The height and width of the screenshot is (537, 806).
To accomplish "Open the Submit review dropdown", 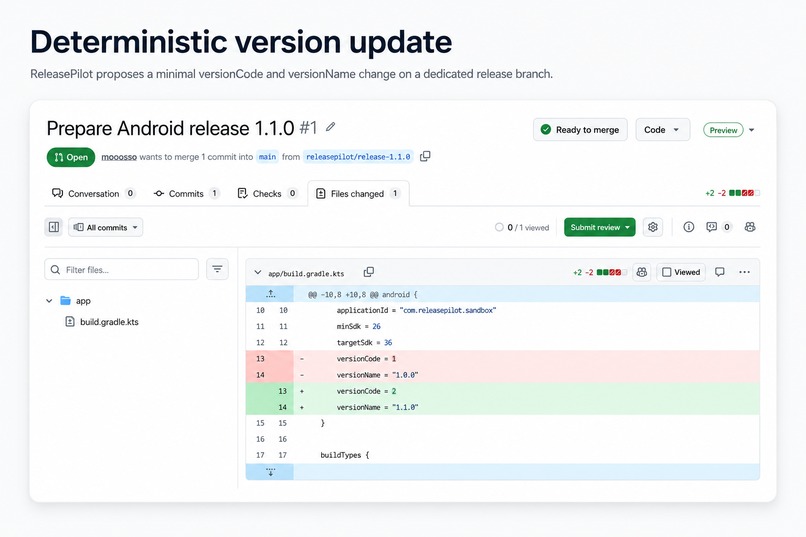I will (599, 227).
